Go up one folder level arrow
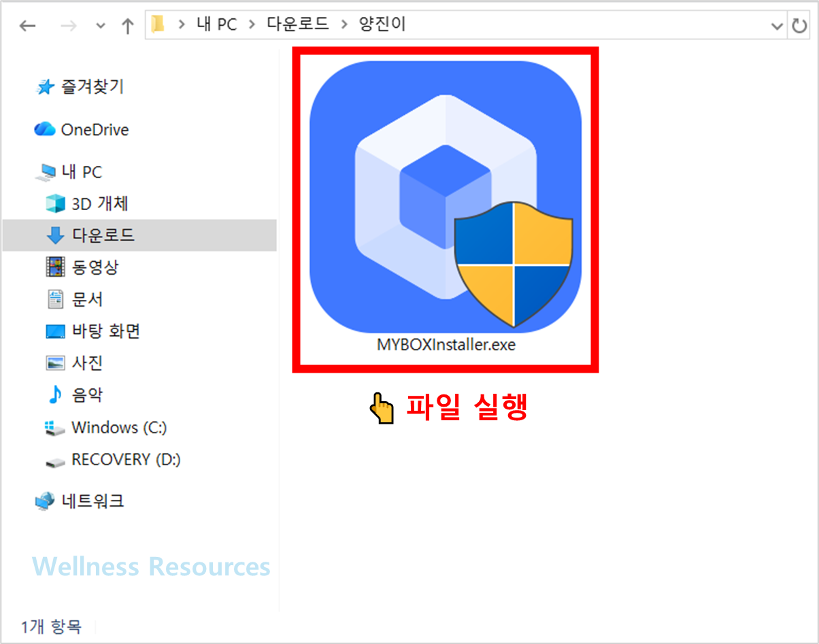819x644 pixels. [x=127, y=26]
